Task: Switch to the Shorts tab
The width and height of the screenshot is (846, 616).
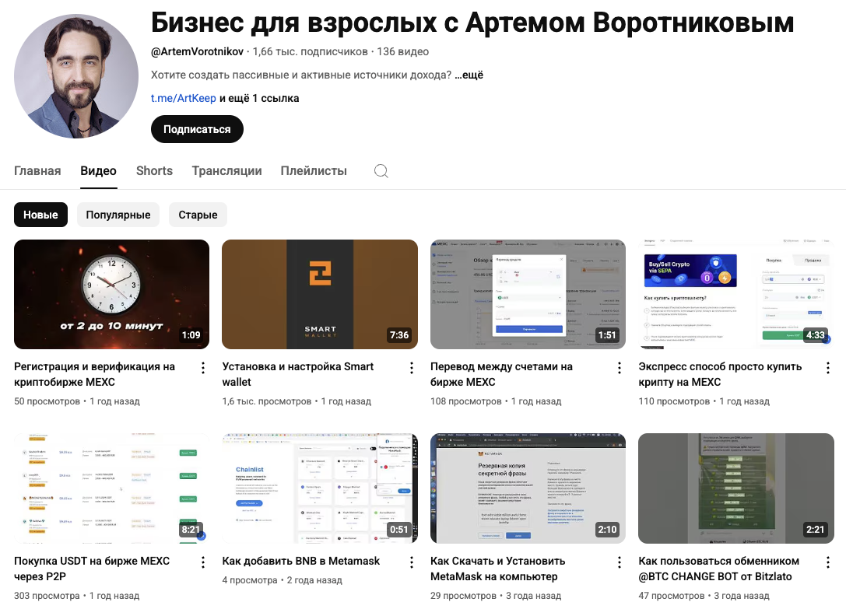Action: tap(154, 171)
